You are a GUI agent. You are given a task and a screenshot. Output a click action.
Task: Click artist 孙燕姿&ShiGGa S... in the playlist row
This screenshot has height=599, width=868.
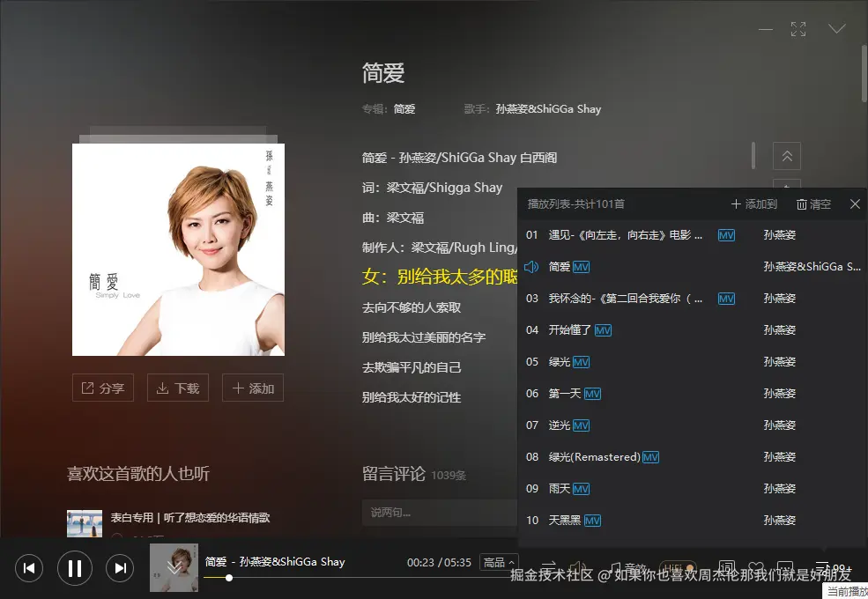812,267
